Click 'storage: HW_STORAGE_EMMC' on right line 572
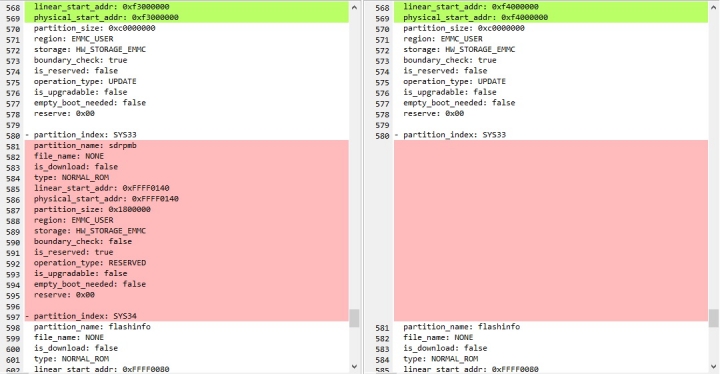The height and width of the screenshot is (374, 720). 459,50
